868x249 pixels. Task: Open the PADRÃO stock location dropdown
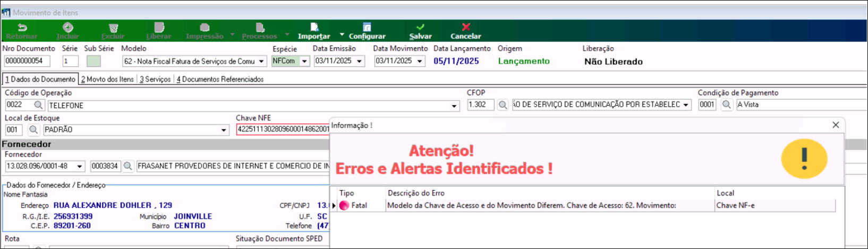(224, 130)
